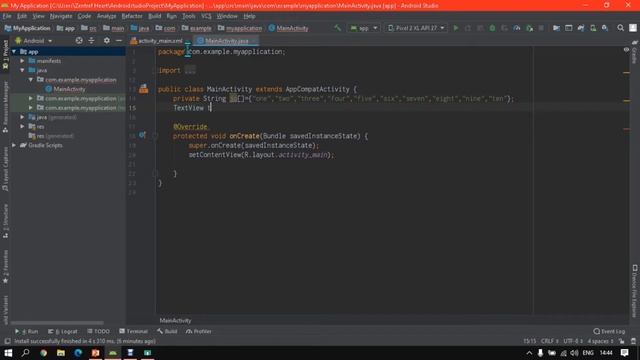Viewport: 640px width, 360px height.
Task: Open the VCS menu
Action: [x=206, y=16]
